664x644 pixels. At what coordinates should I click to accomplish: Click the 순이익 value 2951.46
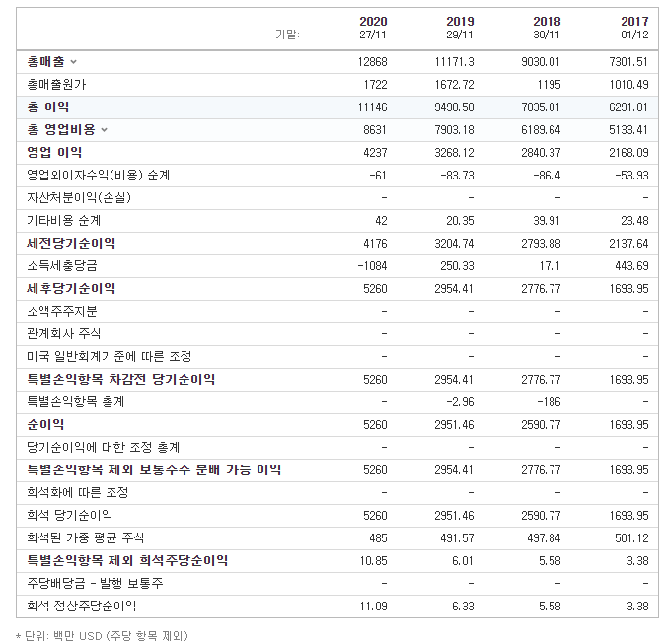click(x=454, y=425)
